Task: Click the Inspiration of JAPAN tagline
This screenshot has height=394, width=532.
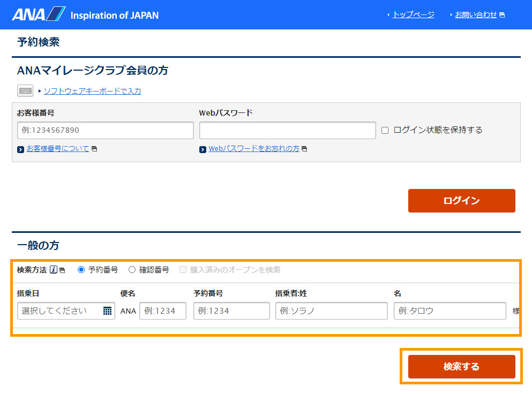Action: coord(115,16)
